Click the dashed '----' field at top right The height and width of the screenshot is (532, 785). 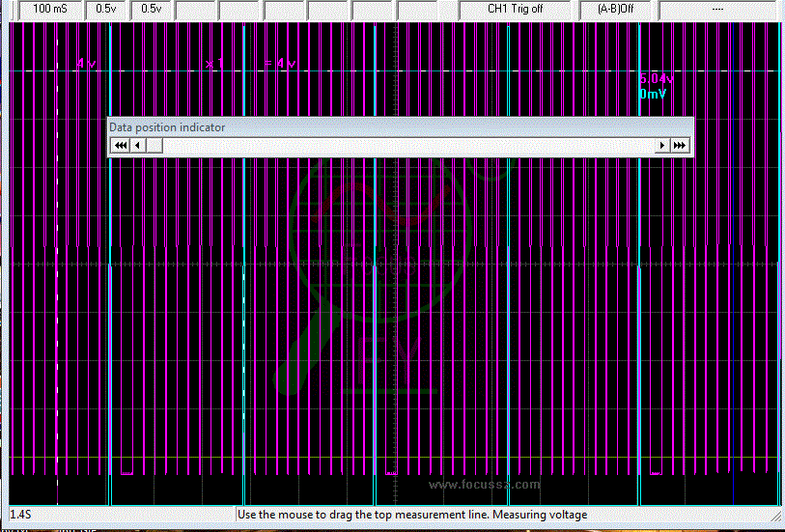717,9
